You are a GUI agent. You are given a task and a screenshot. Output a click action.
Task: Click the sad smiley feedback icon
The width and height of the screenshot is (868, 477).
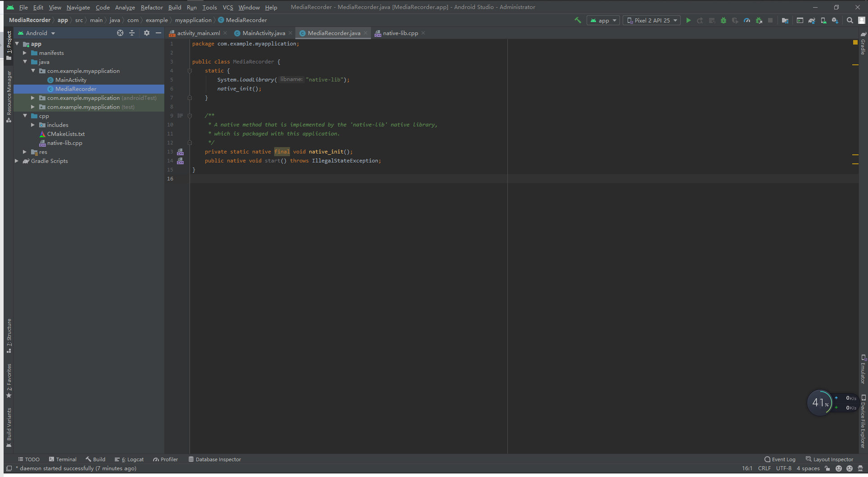click(850, 468)
